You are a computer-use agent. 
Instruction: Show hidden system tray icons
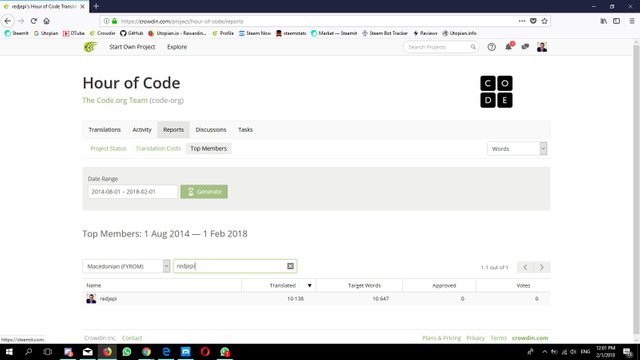pos(544,351)
